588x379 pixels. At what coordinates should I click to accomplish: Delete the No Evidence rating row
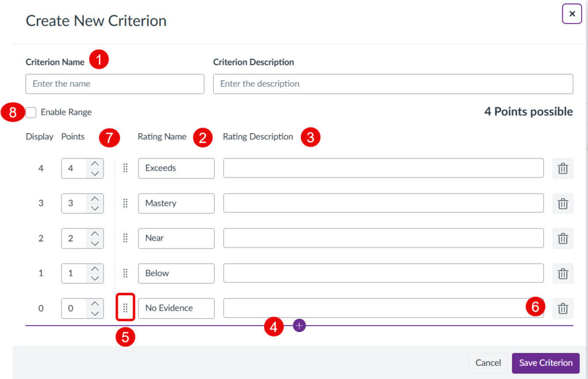(563, 308)
